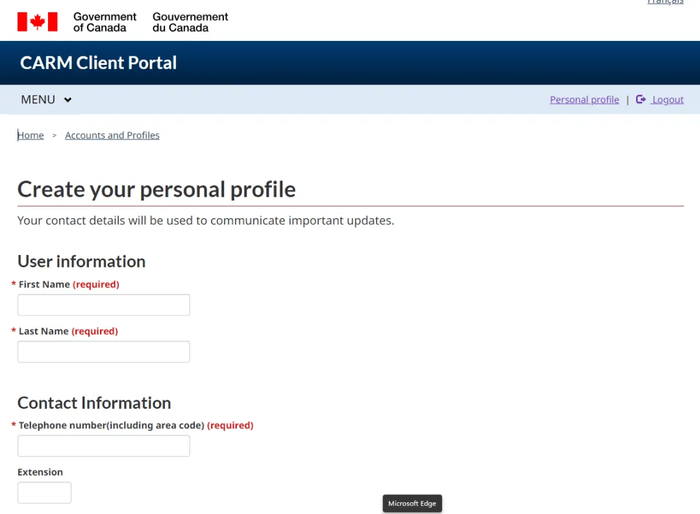Click the Logout link text
This screenshot has width=700, height=514.
coord(668,100)
